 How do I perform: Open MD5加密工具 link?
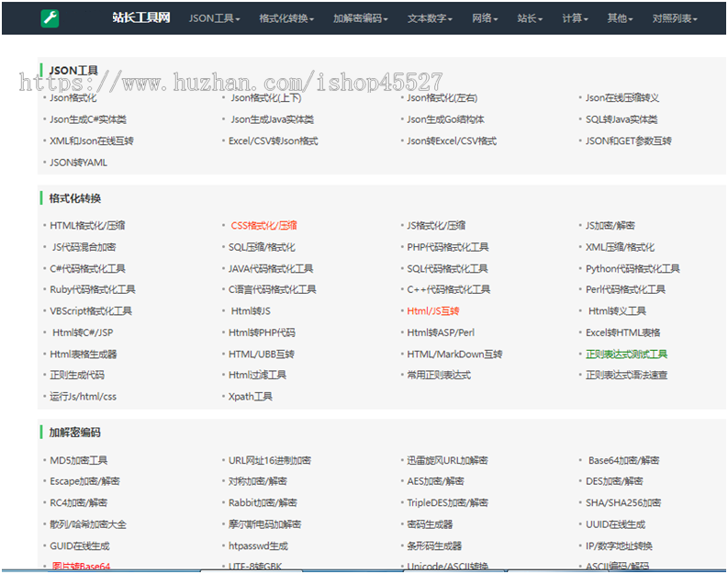[x=78, y=460]
